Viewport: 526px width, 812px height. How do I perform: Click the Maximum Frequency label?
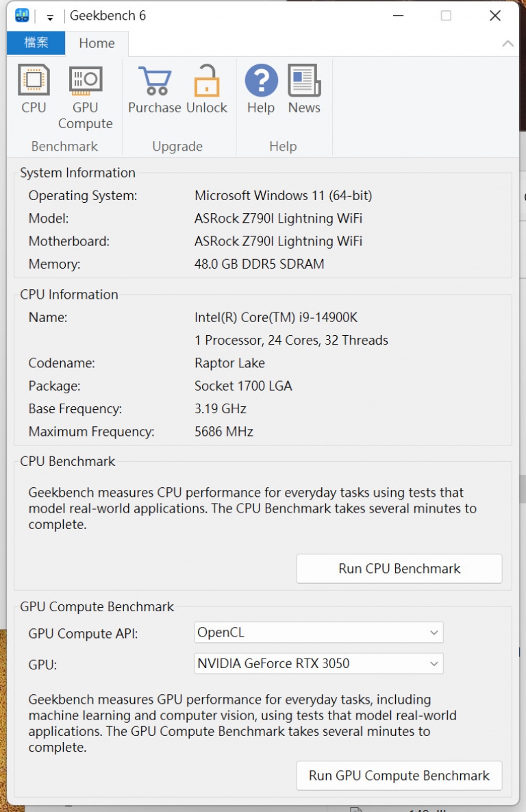(92, 432)
